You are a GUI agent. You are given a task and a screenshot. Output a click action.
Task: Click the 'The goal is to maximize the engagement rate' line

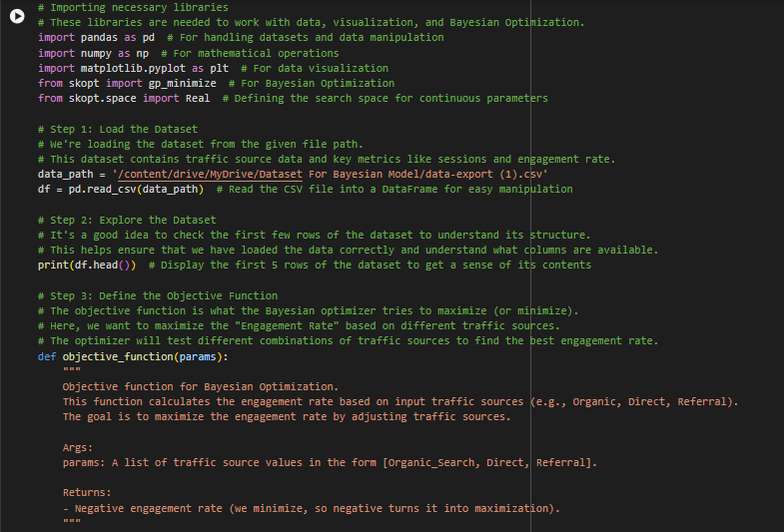tap(287, 416)
